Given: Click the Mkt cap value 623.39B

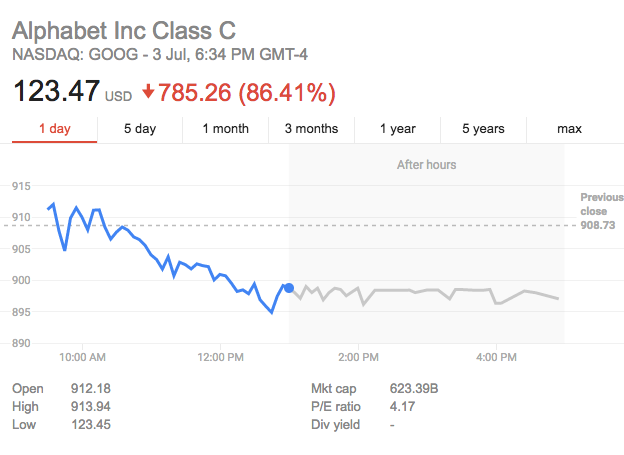Looking at the screenshot, I should pos(414,389).
